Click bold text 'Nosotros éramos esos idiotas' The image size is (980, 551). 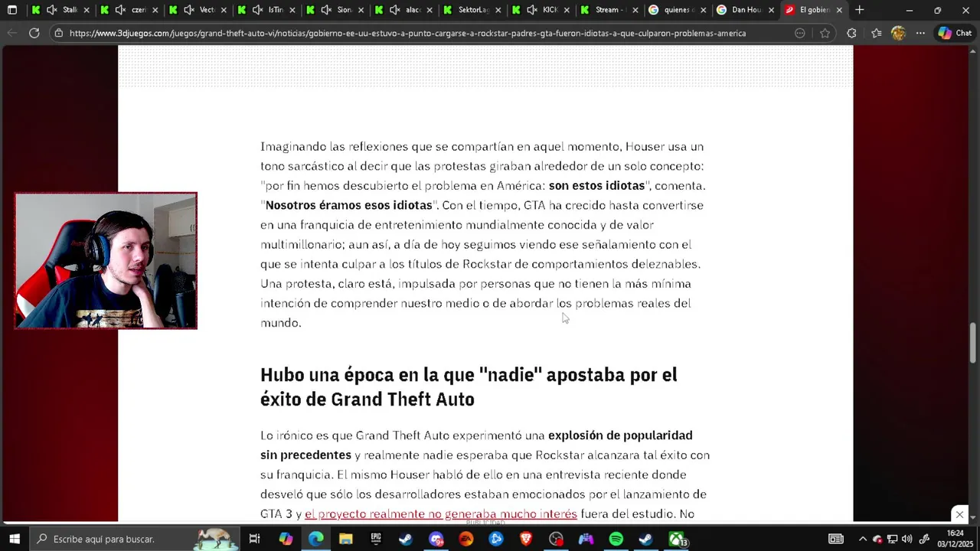pyautogui.click(x=349, y=205)
